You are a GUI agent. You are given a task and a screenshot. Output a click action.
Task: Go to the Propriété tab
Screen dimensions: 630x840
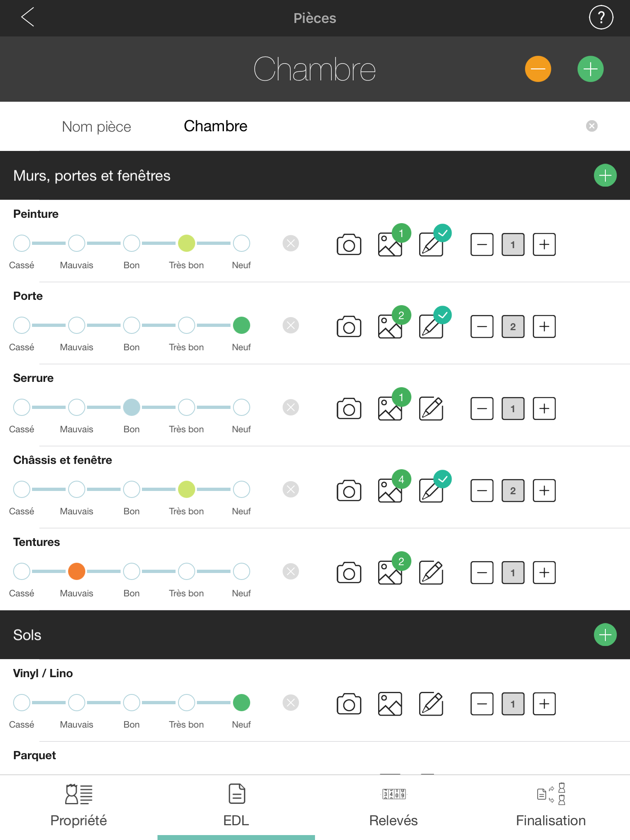[x=79, y=806]
